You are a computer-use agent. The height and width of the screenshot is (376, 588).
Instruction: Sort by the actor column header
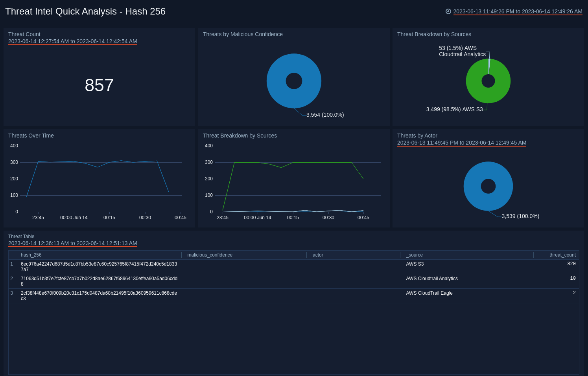coord(318,255)
